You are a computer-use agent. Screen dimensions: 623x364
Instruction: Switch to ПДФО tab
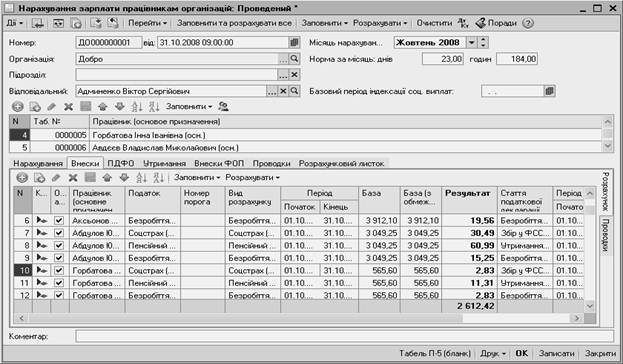coord(121,163)
